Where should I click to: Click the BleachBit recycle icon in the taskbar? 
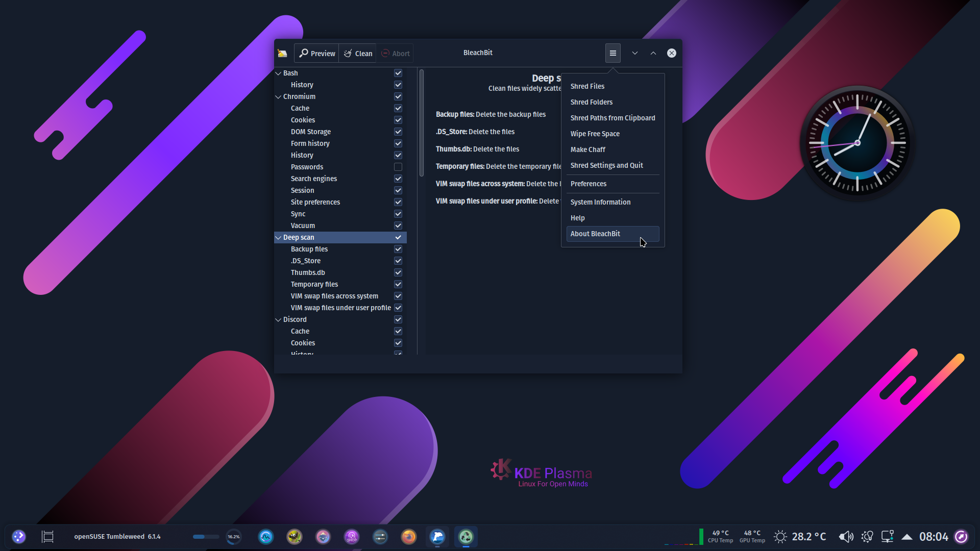(x=466, y=537)
